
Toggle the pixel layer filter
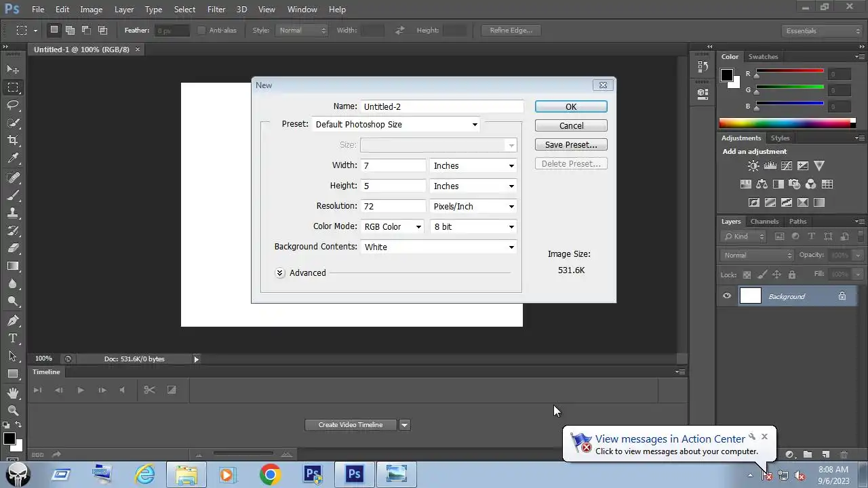click(x=779, y=237)
